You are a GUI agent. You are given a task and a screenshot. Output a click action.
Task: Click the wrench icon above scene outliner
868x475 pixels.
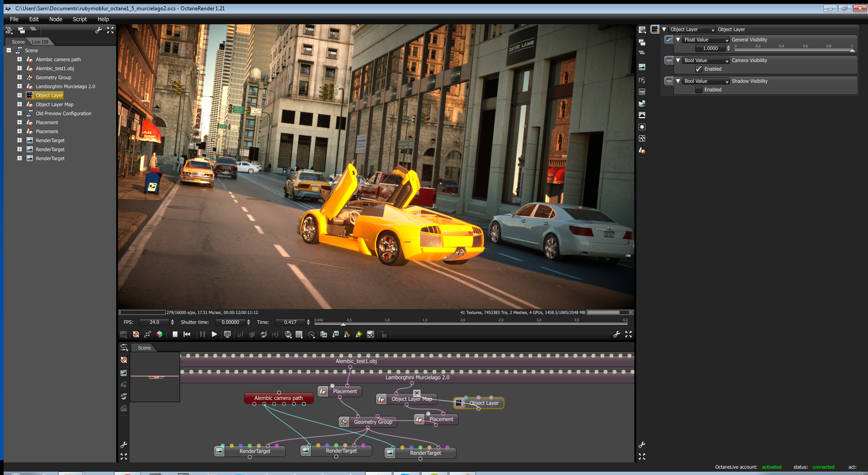[x=98, y=30]
